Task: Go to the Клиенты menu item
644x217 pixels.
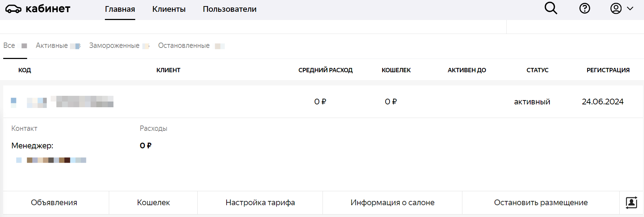Action: pos(169,9)
